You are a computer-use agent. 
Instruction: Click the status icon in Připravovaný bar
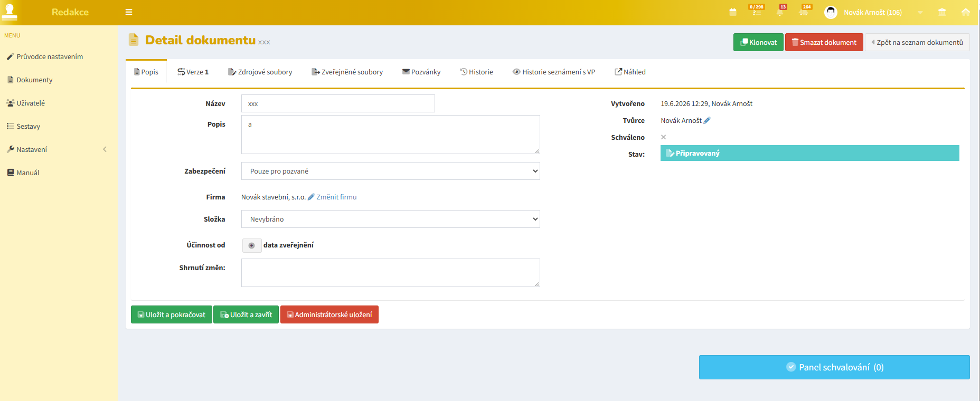click(x=670, y=153)
